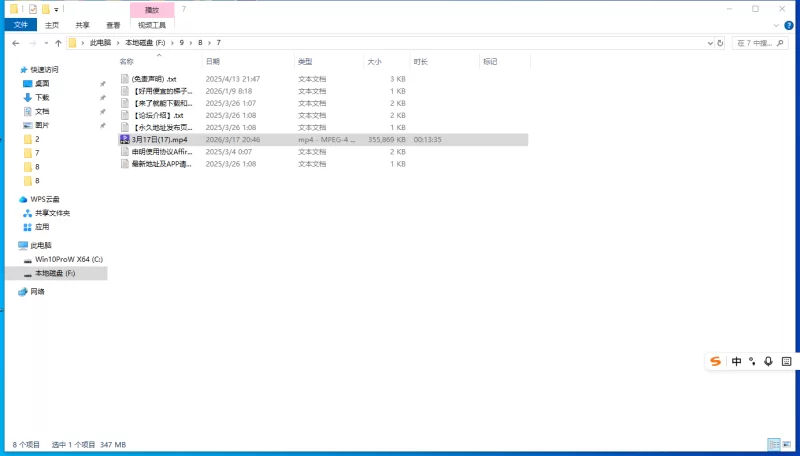Expand chevron after 本地磁盘 (F:) in breadcrumb
The height and width of the screenshot is (456, 800).
click(172, 43)
